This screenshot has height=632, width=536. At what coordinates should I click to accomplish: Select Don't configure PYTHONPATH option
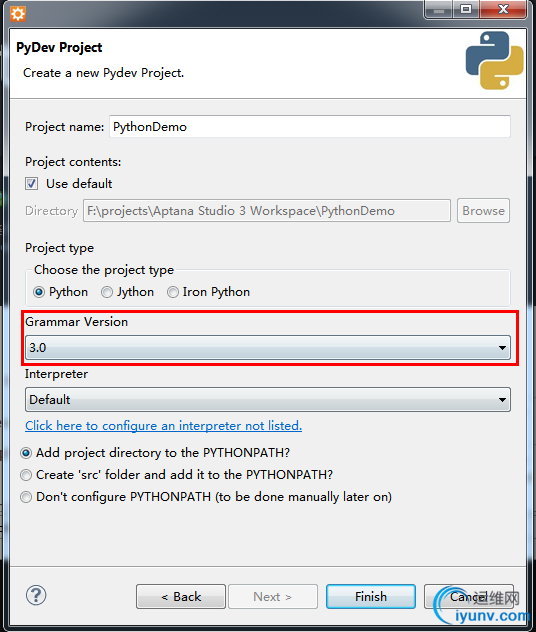point(26,497)
